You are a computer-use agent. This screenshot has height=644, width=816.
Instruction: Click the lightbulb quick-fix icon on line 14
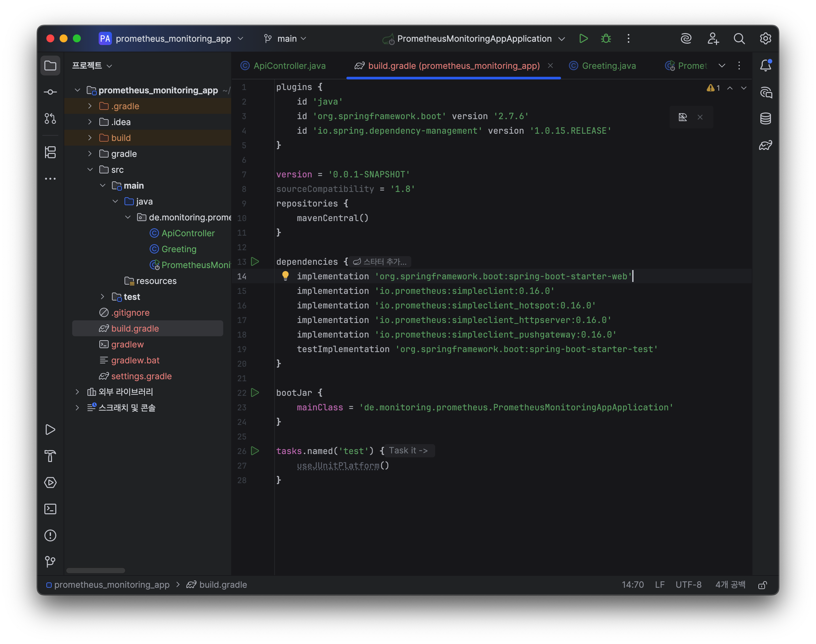[x=285, y=276]
